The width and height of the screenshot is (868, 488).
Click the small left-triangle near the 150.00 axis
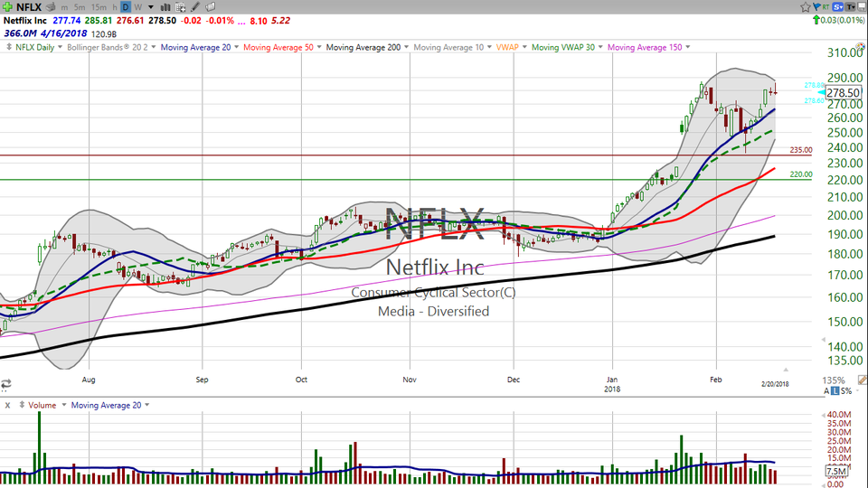pyautogui.click(x=823, y=339)
